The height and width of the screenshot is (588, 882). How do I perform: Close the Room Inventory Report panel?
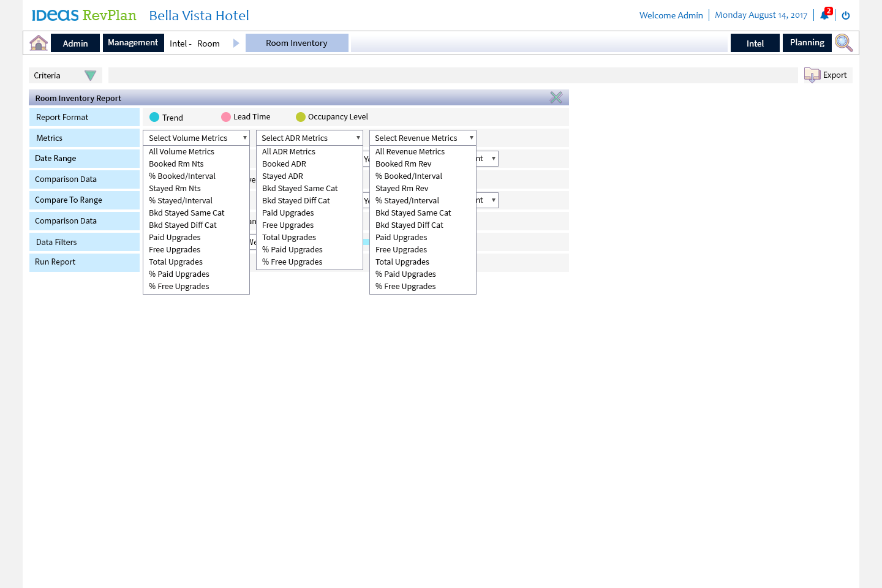(556, 98)
